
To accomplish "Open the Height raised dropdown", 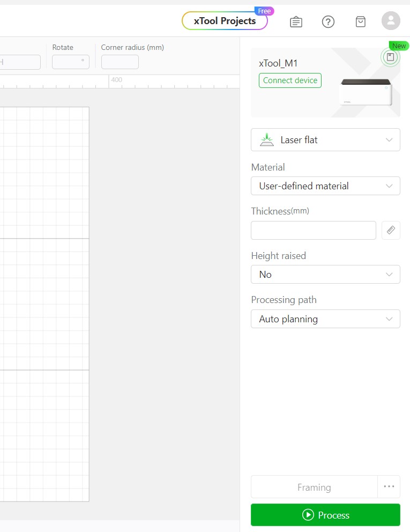I will pos(325,275).
